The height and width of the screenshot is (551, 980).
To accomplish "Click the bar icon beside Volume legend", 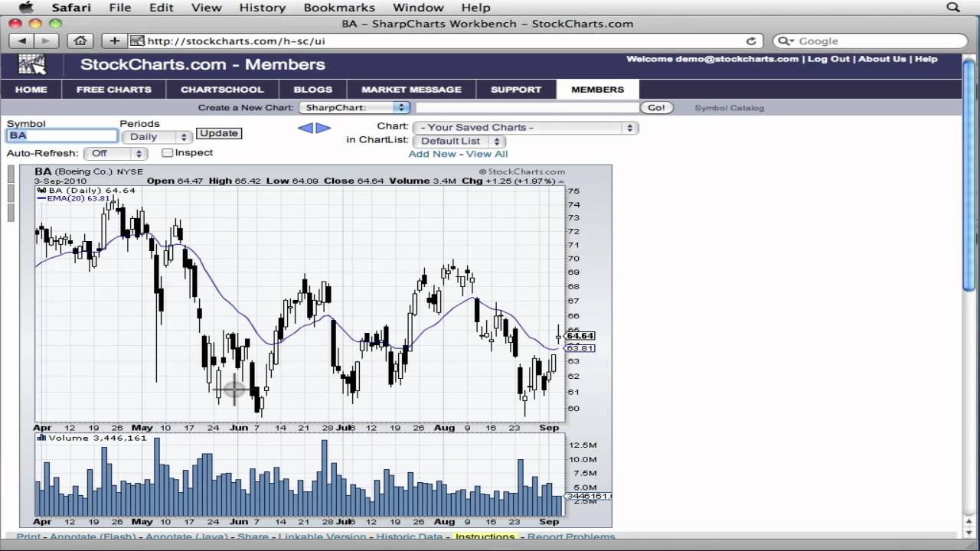I will (42, 438).
